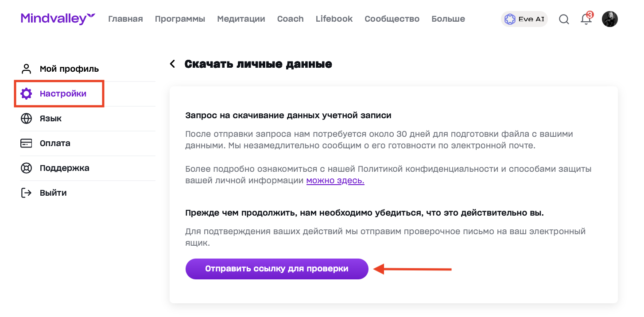This screenshot has height=317, width=644.
Task: Expand the Больше navigation menu
Action: pos(448,19)
